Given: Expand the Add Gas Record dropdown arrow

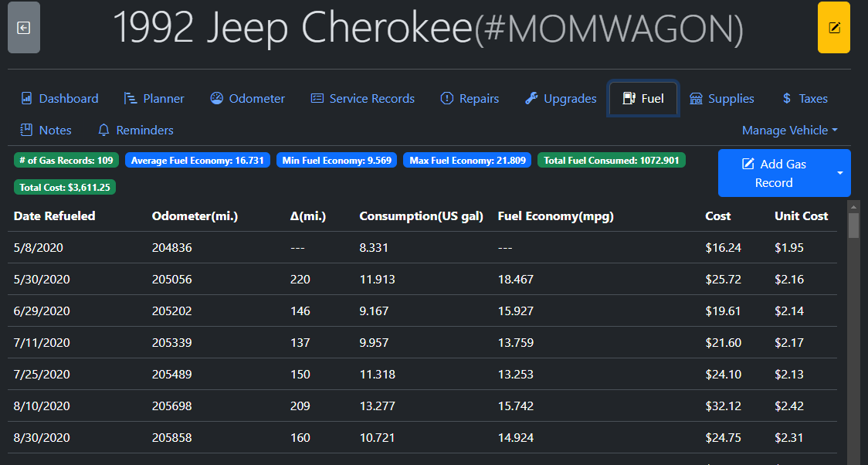Looking at the screenshot, I should pyautogui.click(x=840, y=173).
